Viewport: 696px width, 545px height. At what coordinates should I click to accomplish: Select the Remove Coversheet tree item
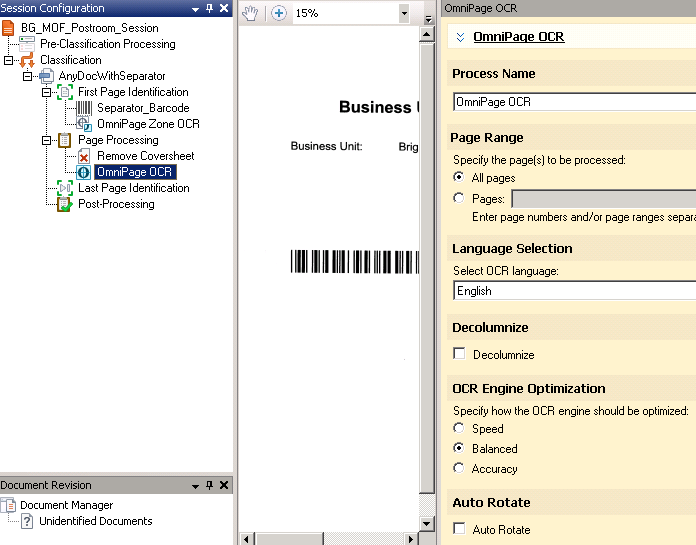[146, 156]
